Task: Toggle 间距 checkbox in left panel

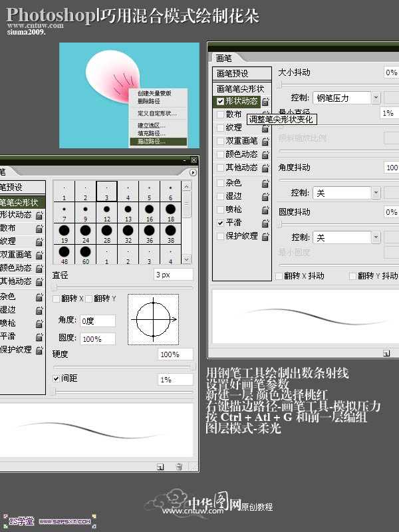Action: (x=57, y=378)
